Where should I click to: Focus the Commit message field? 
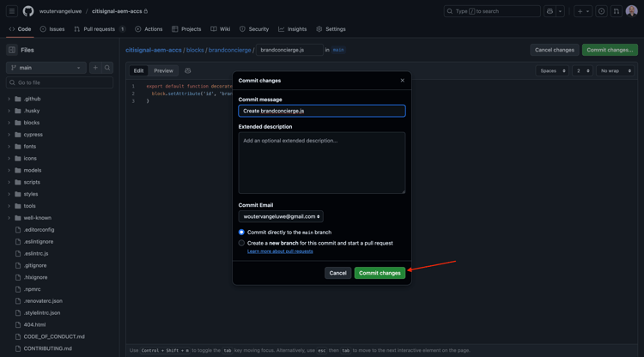(x=322, y=111)
